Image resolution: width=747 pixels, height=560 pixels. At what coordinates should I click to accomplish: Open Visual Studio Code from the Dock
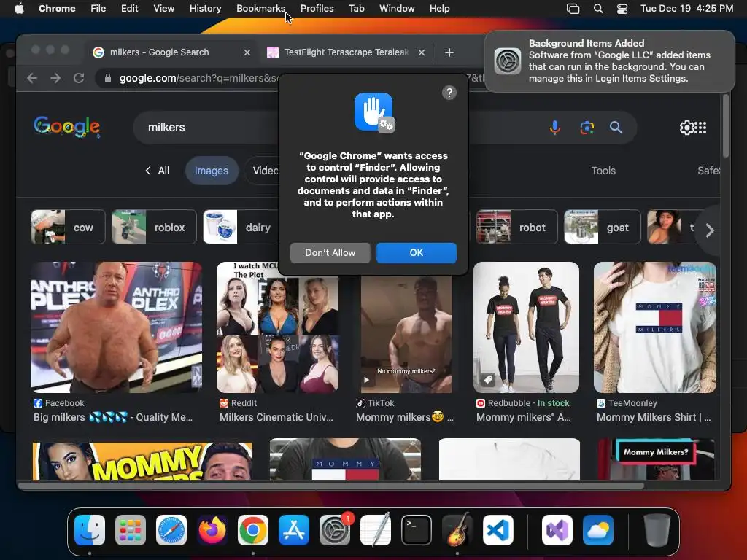click(x=498, y=529)
